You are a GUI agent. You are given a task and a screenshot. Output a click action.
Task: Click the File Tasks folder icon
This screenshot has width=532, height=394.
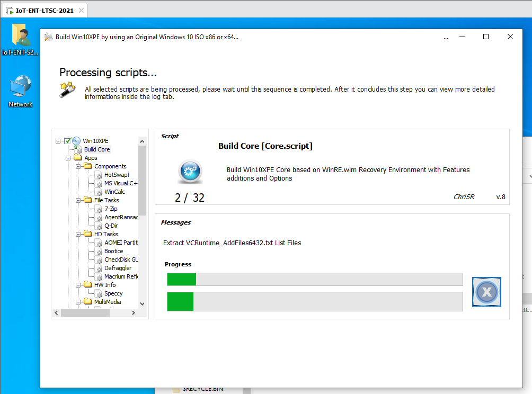tap(88, 200)
